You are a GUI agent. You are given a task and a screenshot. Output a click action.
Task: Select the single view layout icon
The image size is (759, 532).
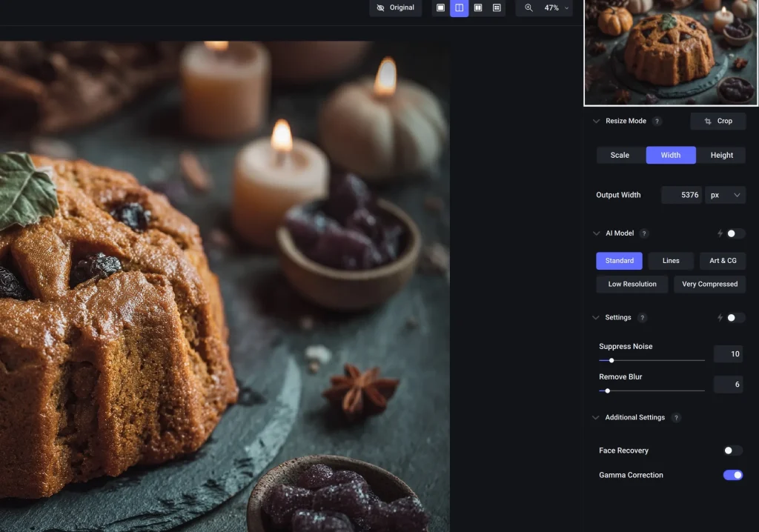441,8
